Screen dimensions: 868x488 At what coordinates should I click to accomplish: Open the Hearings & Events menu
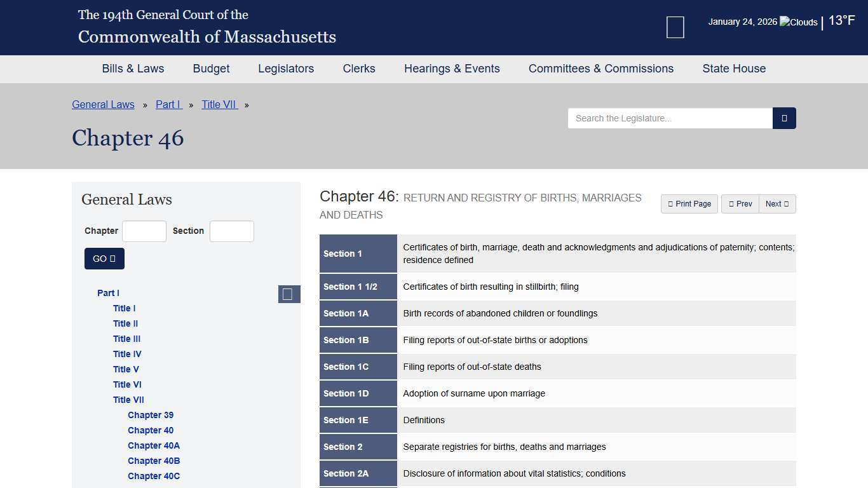click(452, 69)
